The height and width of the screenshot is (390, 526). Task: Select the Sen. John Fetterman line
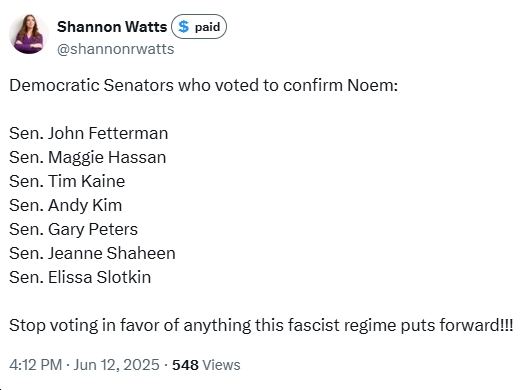tap(89, 133)
